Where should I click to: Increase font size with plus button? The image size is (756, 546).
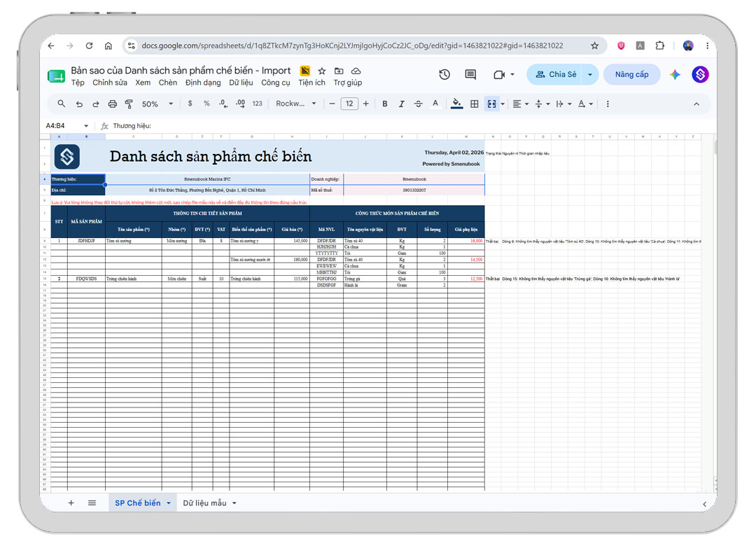[366, 104]
